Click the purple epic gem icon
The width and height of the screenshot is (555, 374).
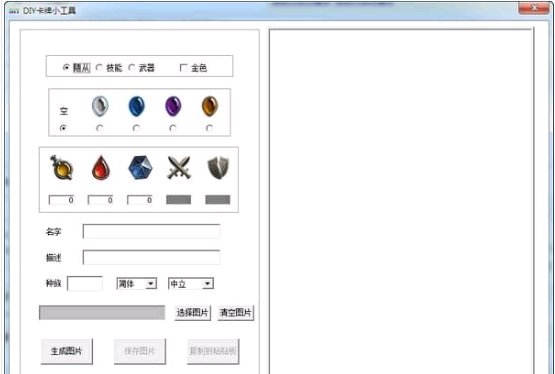tap(173, 106)
